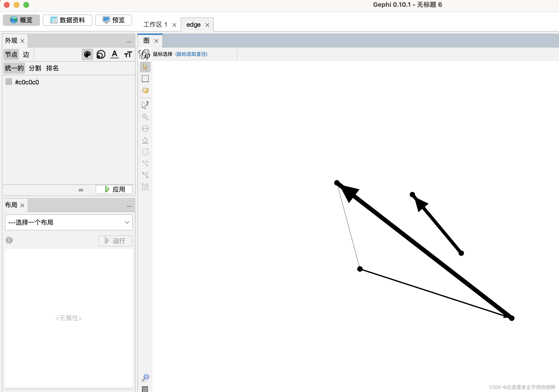This screenshot has height=392, width=559.
Task: Open the 工作区 1 workspace tab
Action: pyautogui.click(x=155, y=24)
